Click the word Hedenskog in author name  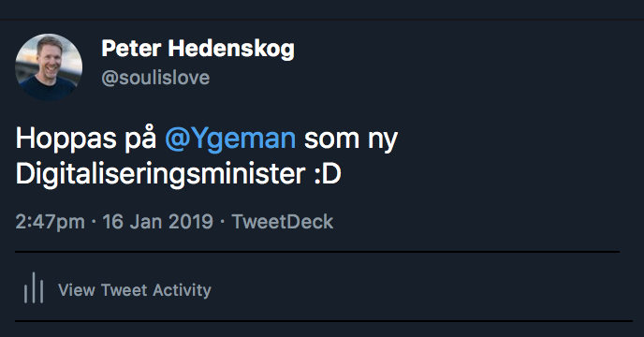click(x=231, y=49)
